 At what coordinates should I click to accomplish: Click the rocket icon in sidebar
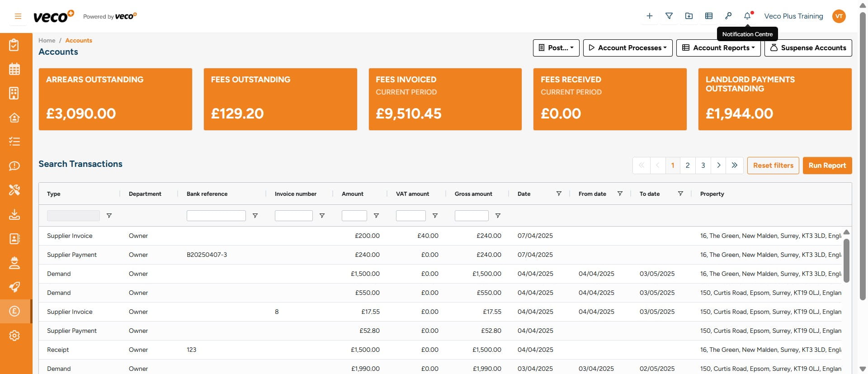click(x=14, y=287)
